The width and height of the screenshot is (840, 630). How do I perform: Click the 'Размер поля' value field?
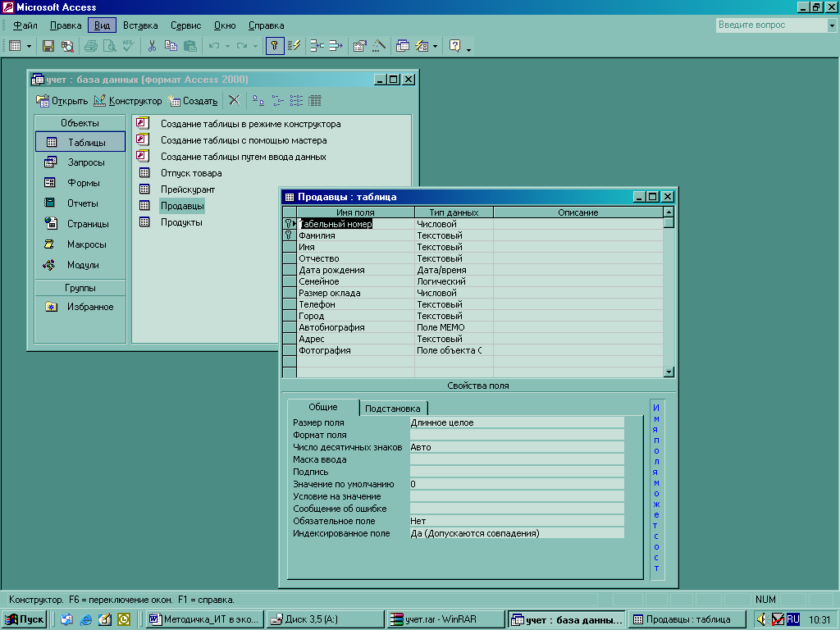click(x=517, y=422)
